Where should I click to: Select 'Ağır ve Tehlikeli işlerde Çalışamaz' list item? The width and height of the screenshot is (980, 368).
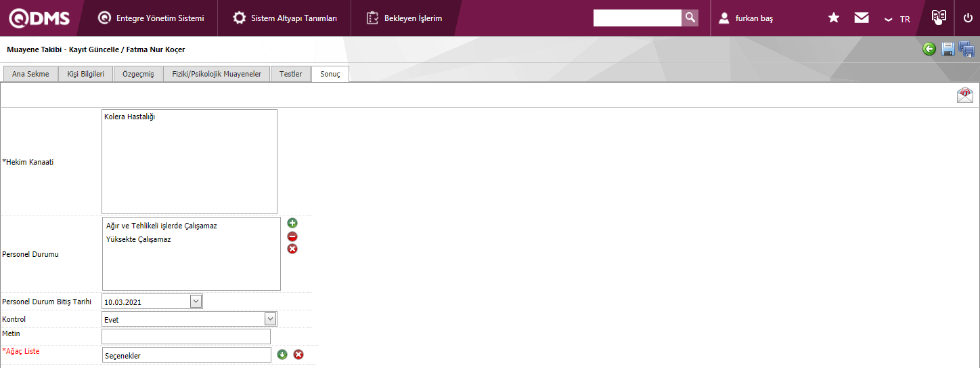point(162,226)
